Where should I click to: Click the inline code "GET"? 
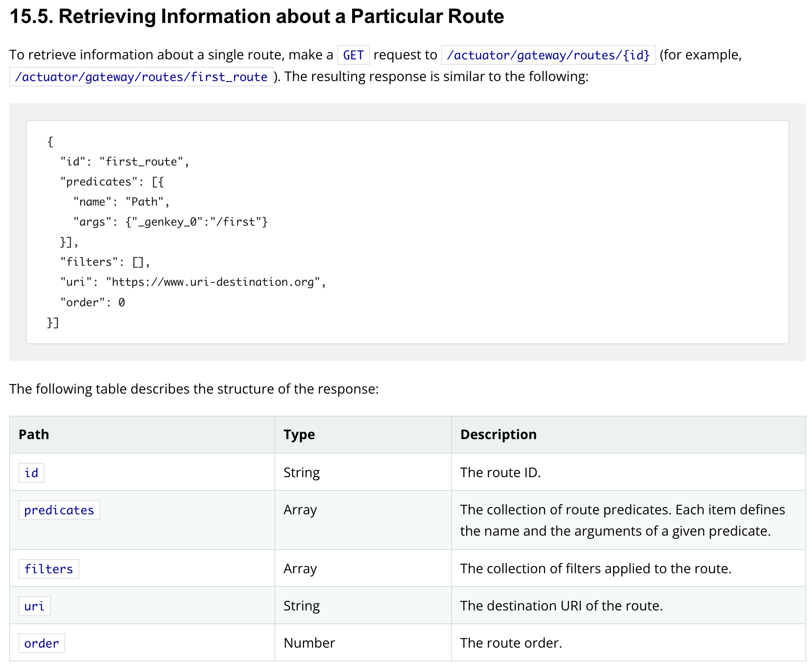coord(353,55)
